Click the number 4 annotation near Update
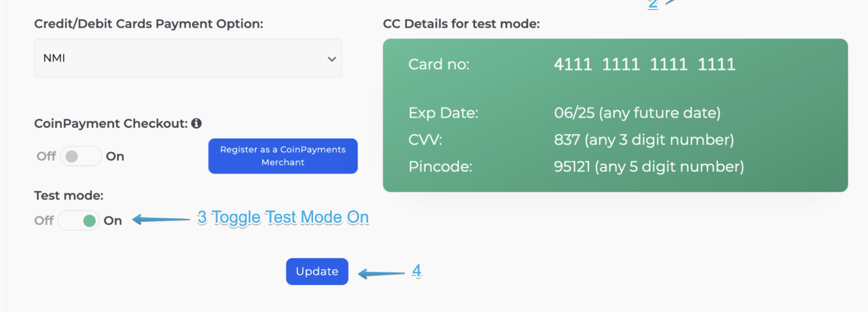This screenshot has width=868, height=312. pyautogui.click(x=416, y=271)
